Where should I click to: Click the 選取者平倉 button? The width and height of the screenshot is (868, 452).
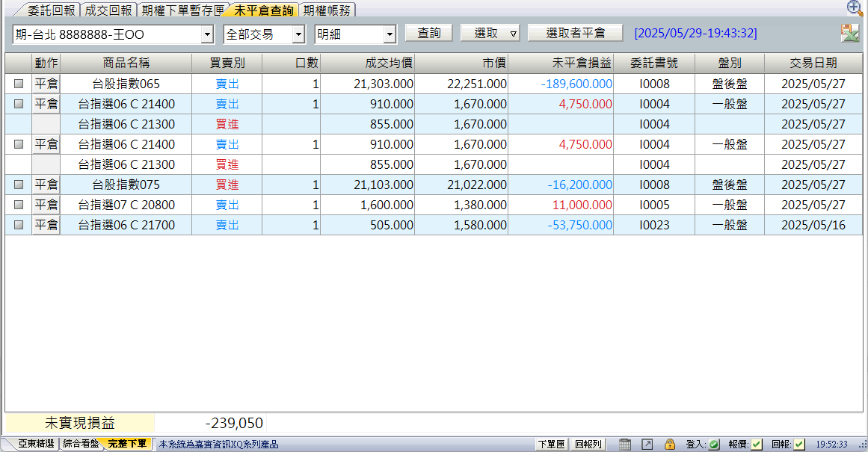pos(574,34)
